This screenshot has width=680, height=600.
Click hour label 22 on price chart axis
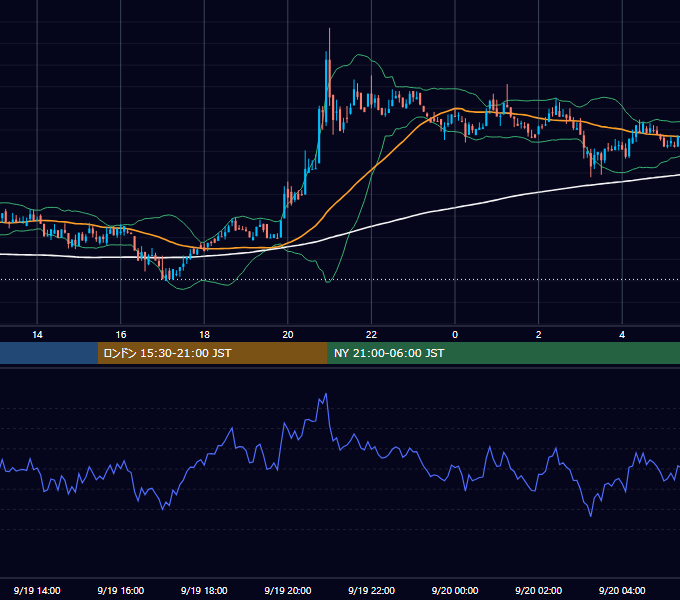tap(371, 335)
